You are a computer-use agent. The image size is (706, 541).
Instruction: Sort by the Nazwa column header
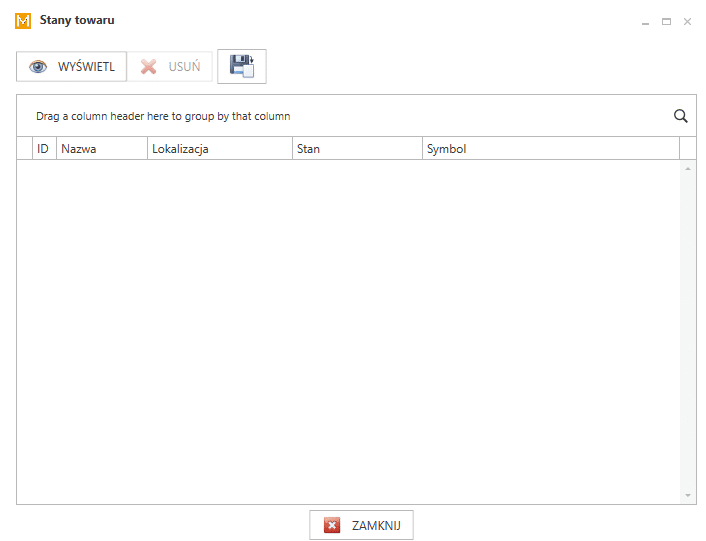(x=102, y=149)
